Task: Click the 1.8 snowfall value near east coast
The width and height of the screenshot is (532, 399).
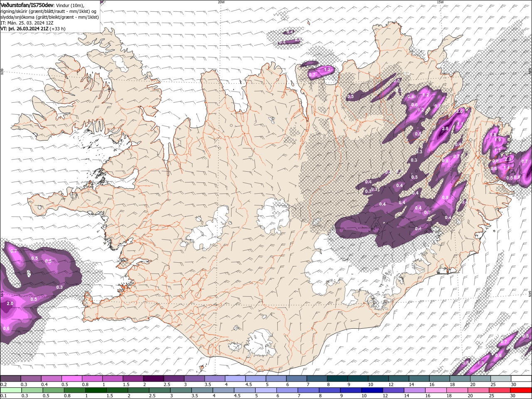Action: pos(493,135)
